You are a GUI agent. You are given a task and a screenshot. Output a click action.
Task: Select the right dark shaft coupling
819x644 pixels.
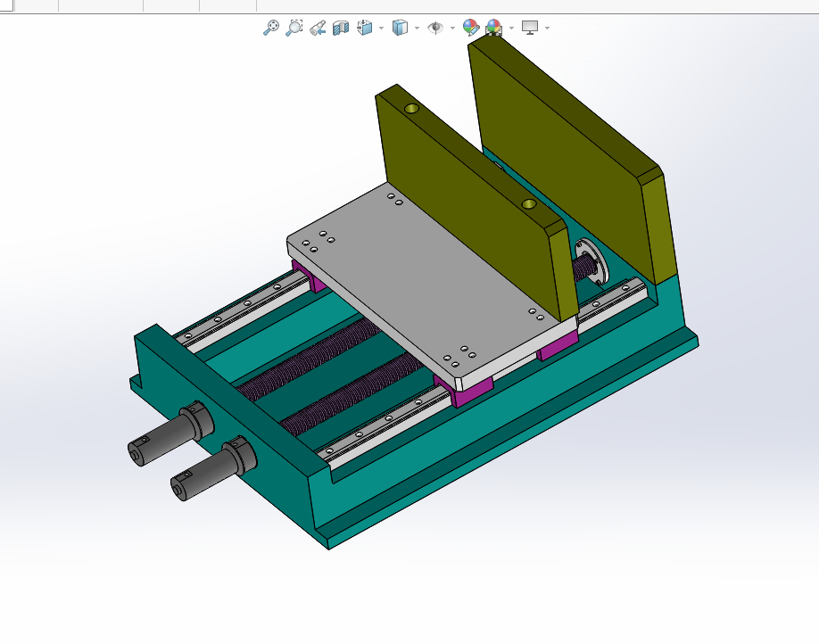[x=213, y=469]
